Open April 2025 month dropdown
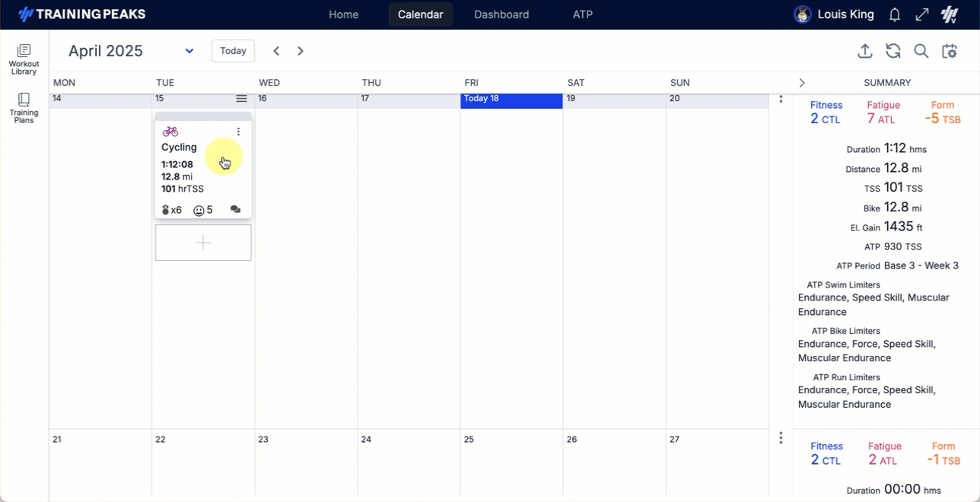This screenshot has width=980, height=502. (x=189, y=51)
